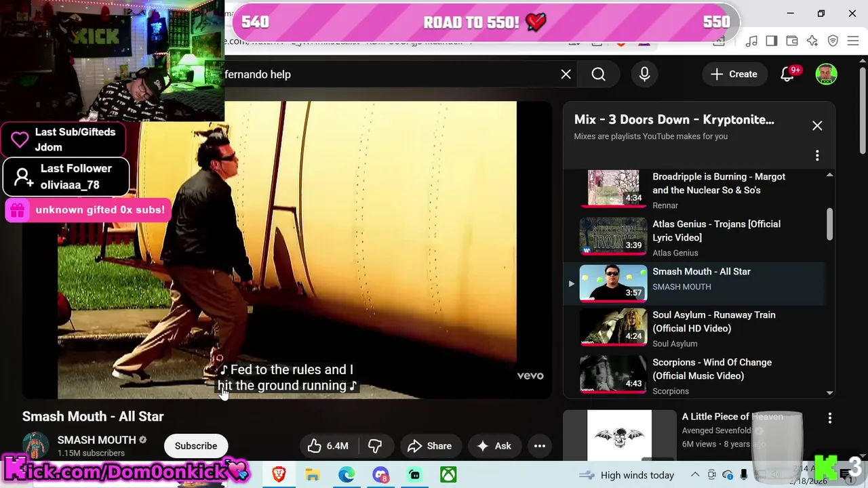
Task: Open Brave playlist music note icon
Action: click(751, 41)
